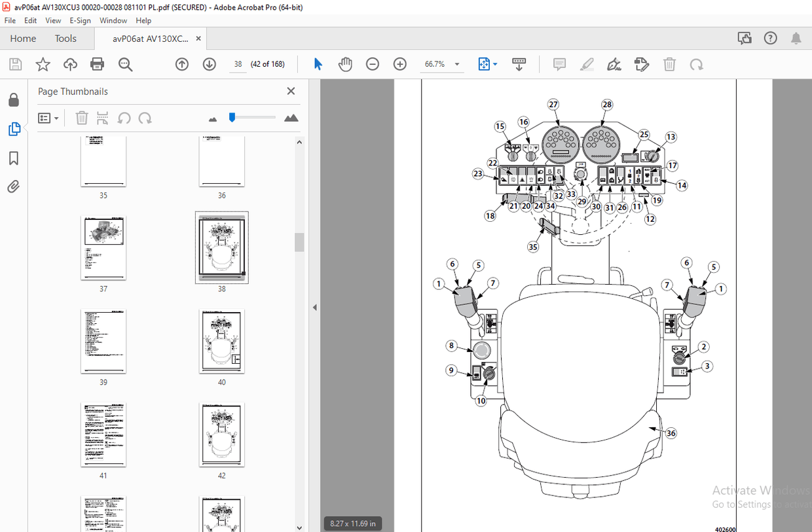Viewport: 812px width, 532px height.
Task: Switch to the Tools tab
Action: coord(65,39)
